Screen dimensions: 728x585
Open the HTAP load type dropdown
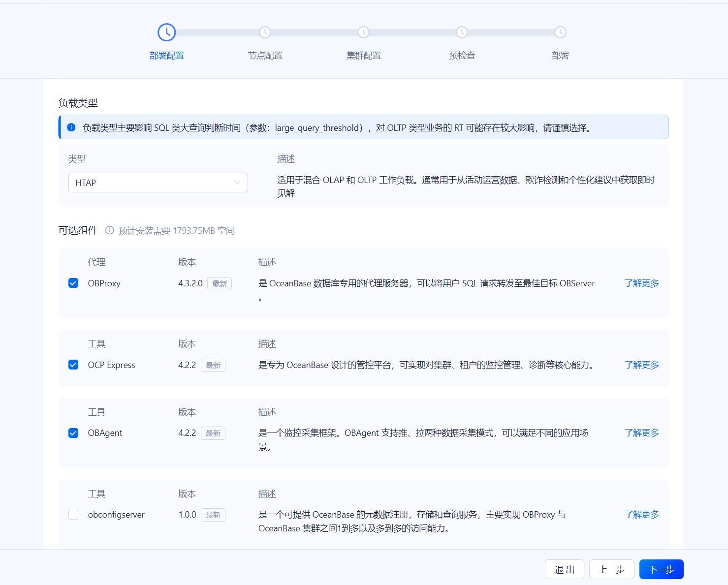(158, 183)
